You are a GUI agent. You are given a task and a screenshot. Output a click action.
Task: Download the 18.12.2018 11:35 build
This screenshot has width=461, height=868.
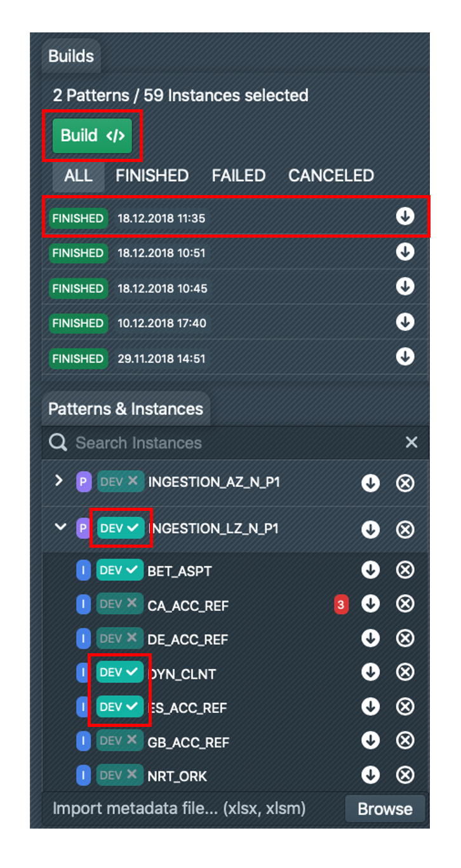coord(405,217)
